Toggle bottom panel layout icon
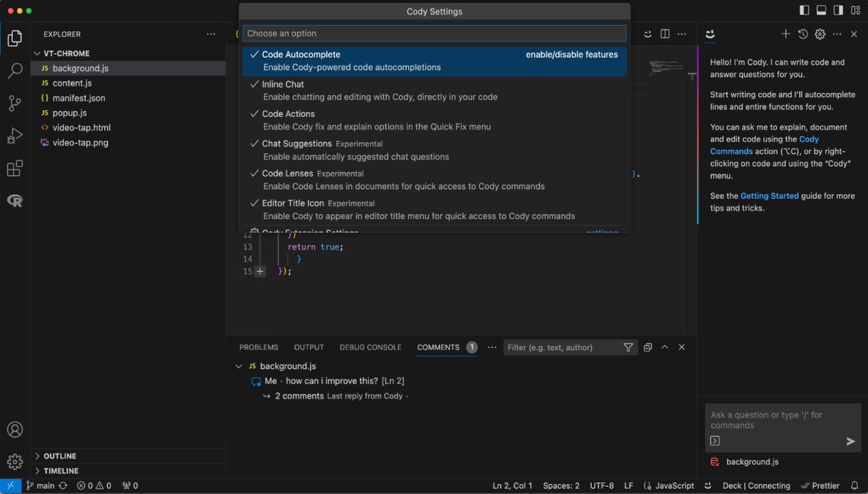Image resolution: width=868 pixels, height=494 pixels. point(821,10)
